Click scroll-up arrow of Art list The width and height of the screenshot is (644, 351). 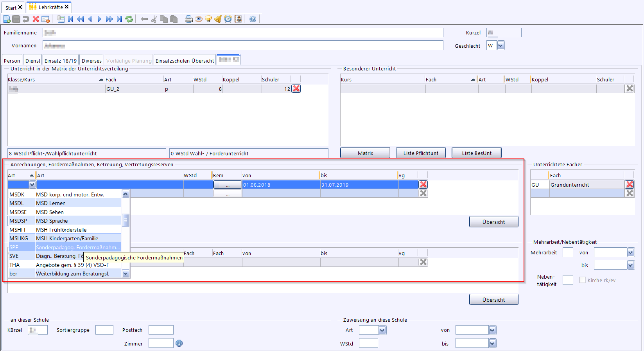(126, 194)
